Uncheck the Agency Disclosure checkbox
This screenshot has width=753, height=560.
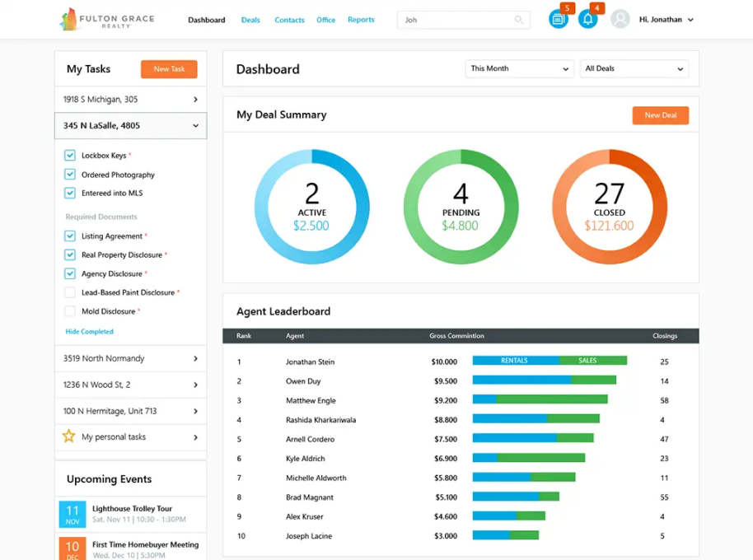[x=70, y=273]
